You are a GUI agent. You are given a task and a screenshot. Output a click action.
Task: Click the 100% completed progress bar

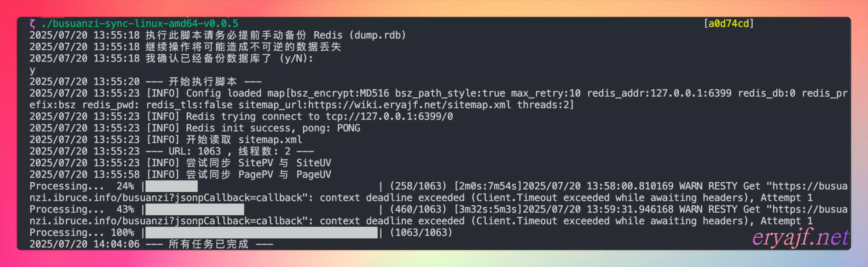point(262,233)
